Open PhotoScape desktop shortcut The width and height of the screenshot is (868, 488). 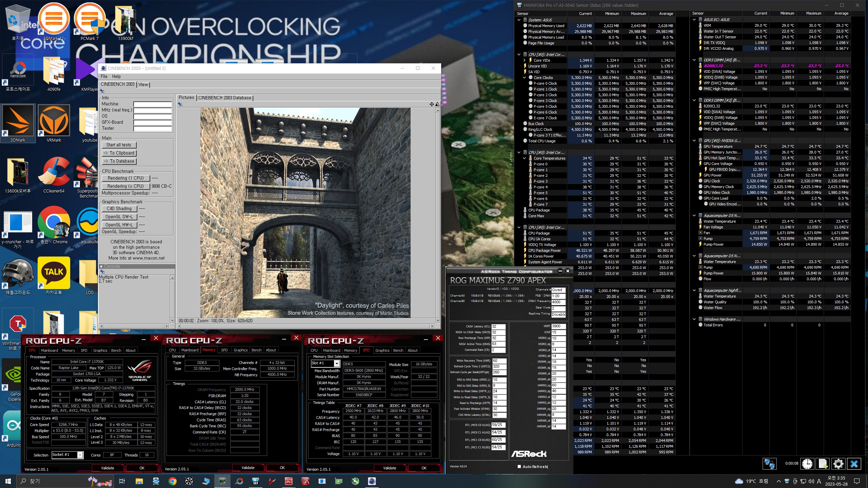18,73
